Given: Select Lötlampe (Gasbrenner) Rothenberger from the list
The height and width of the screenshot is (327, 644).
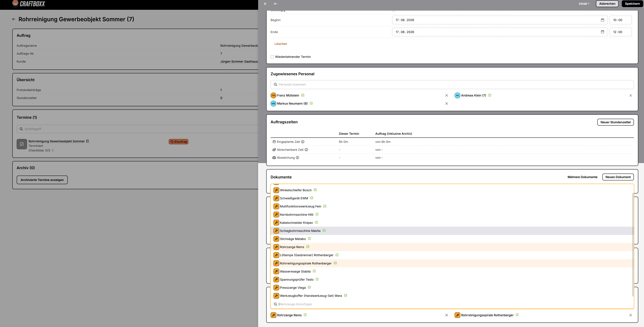Looking at the screenshot, I should [x=452, y=255].
